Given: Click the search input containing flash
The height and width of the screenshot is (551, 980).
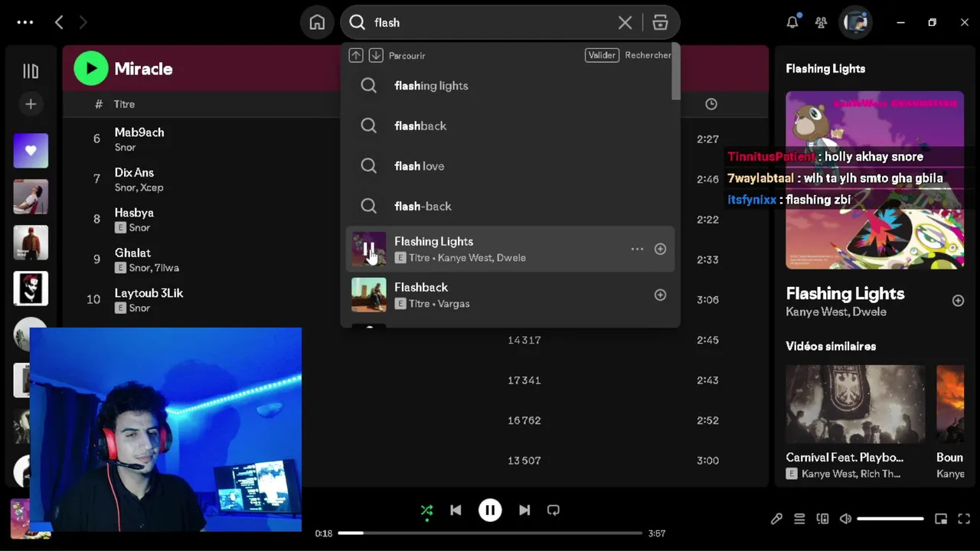Looking at the screenshot, I should click(x=490, y=22).
